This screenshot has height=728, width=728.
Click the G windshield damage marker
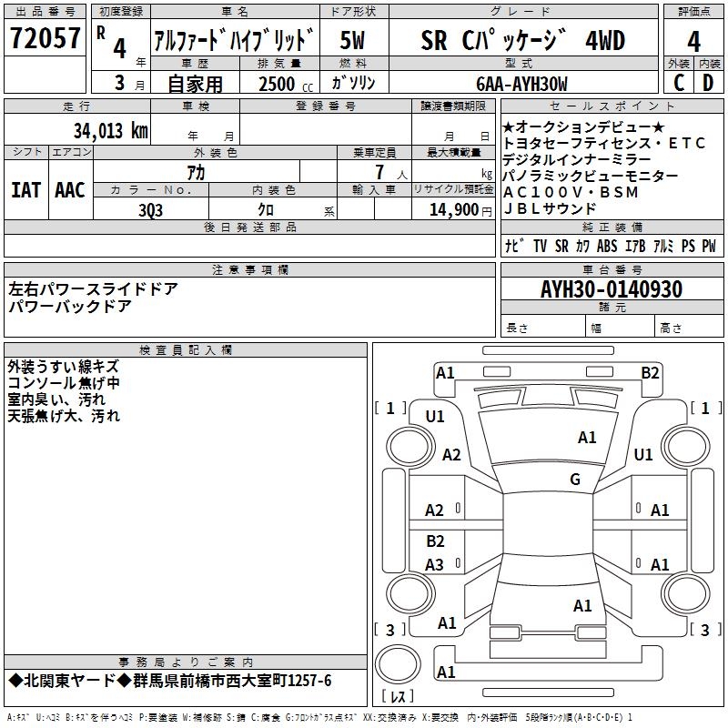point(574,480)
